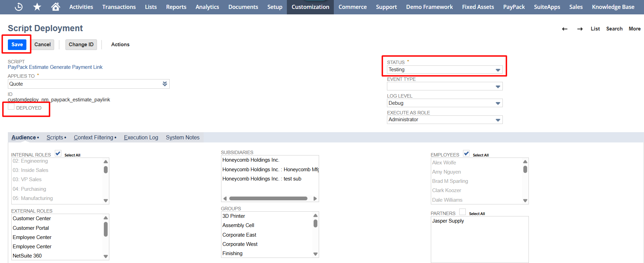The width and height of the screenshot is (644, 263).
Task: Switch to the Execution Log subtab
Action: 141,137
